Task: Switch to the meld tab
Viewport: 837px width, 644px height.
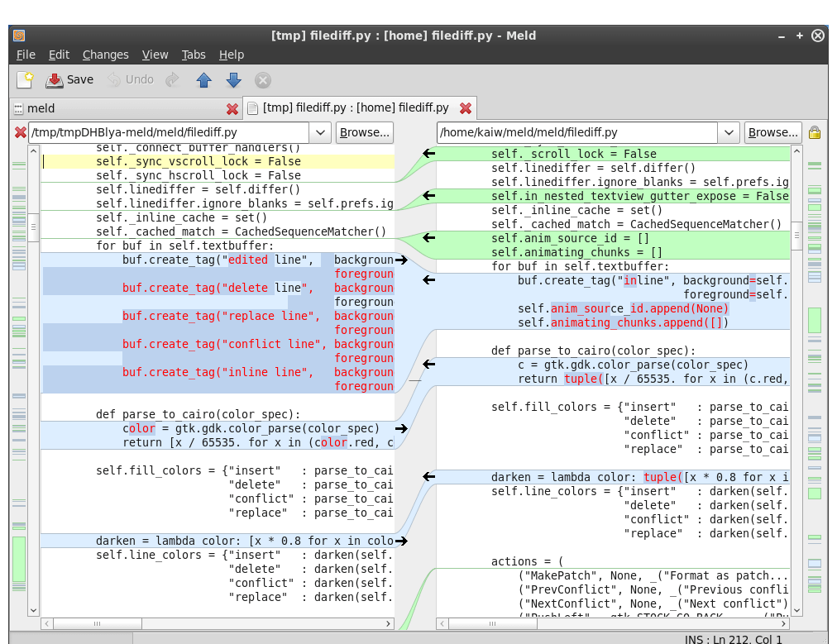Action: coord(41,108)
